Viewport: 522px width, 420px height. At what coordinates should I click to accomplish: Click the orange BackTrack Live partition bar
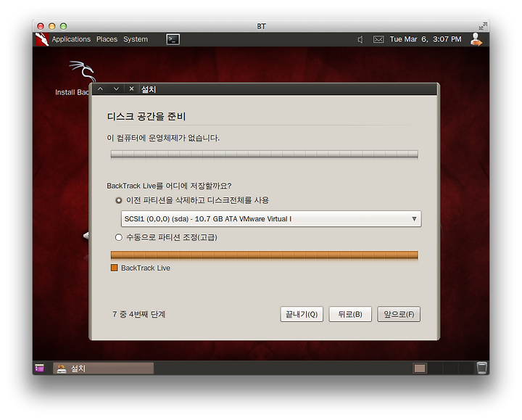(265, 255)
